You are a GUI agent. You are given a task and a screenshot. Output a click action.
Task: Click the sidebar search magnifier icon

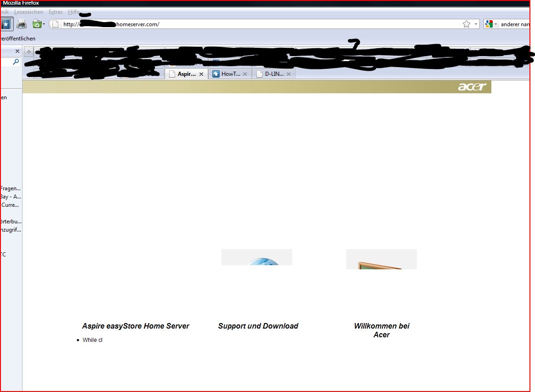(16, 62)
